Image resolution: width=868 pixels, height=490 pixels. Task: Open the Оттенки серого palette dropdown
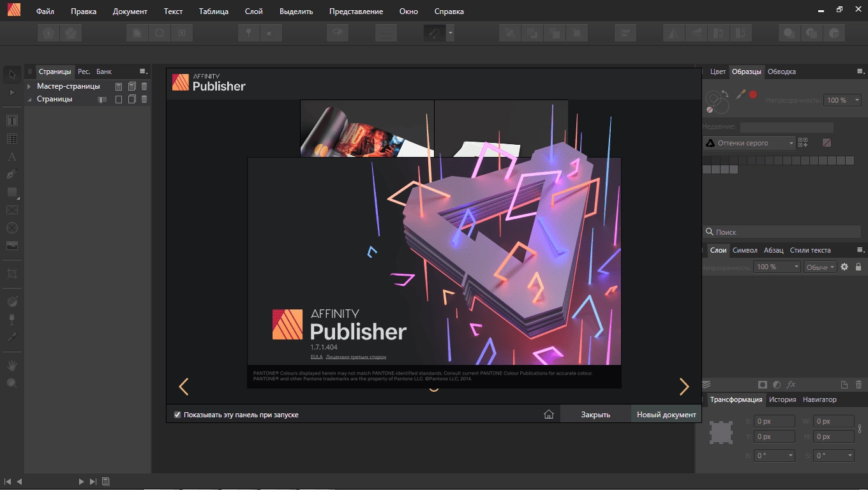coord(749,143)
